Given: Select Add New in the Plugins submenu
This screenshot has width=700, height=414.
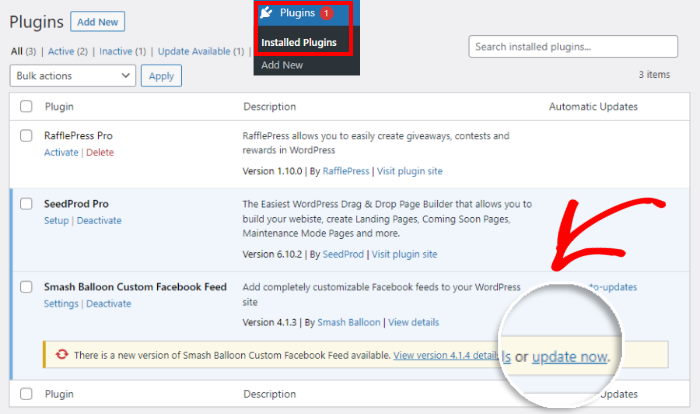Looking at the screenshot, I should (x=282, y=65).
